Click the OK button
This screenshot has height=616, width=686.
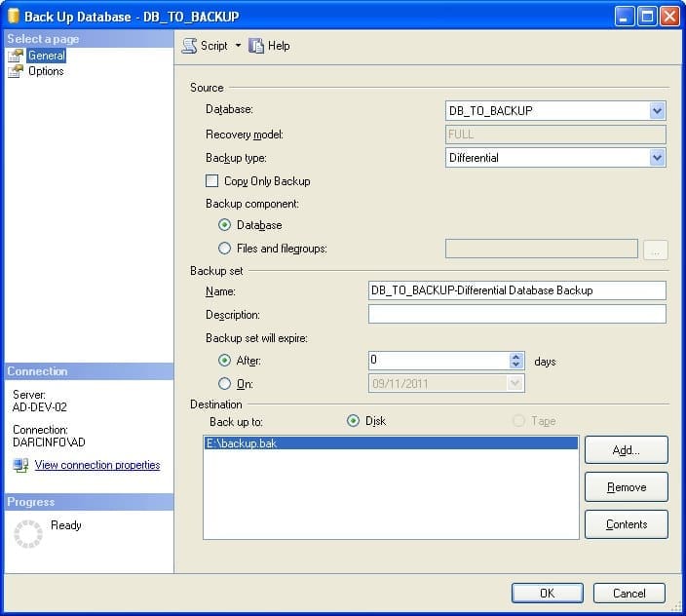[x=548, y=594]
